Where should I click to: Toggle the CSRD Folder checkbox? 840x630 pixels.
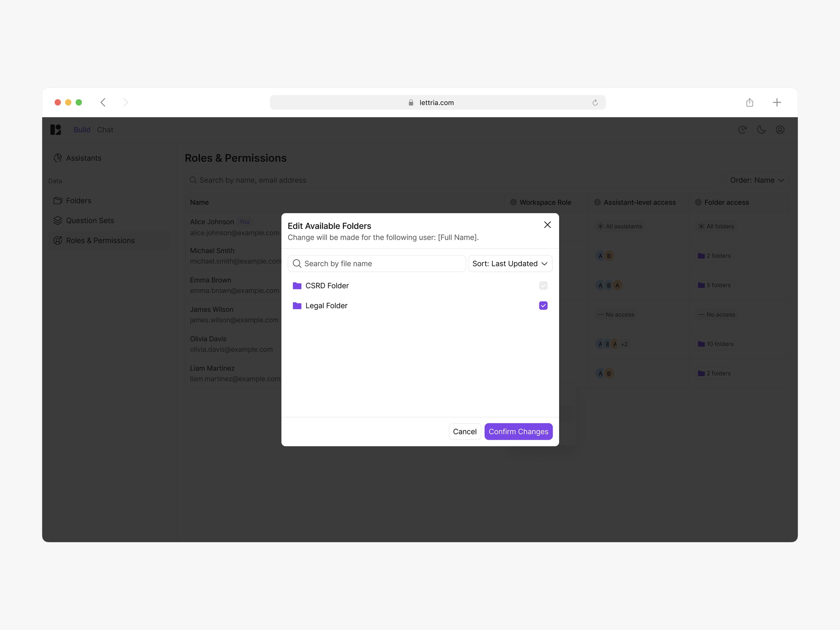[543, 286]
